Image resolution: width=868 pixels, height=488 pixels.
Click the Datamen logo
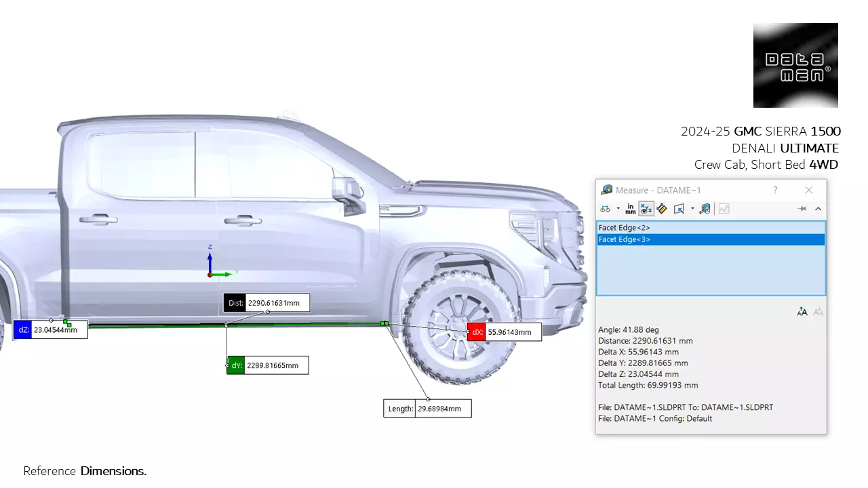(795, 66)
